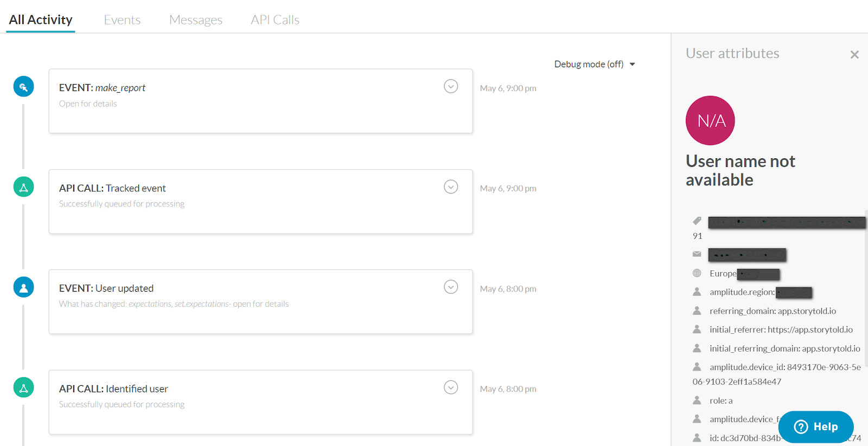Click the N/A user avatar circle
This screenshot has width=868, height=446.
pos(710,120)
